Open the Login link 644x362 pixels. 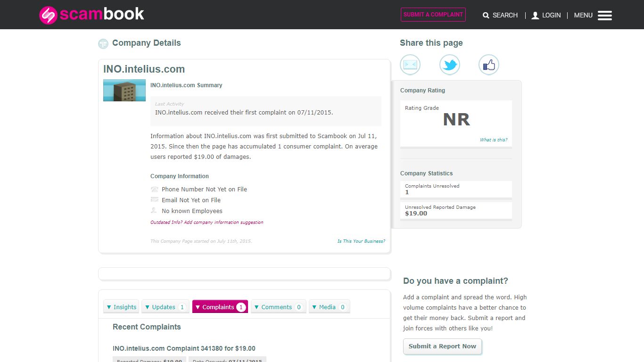click(x=551, y=16)
